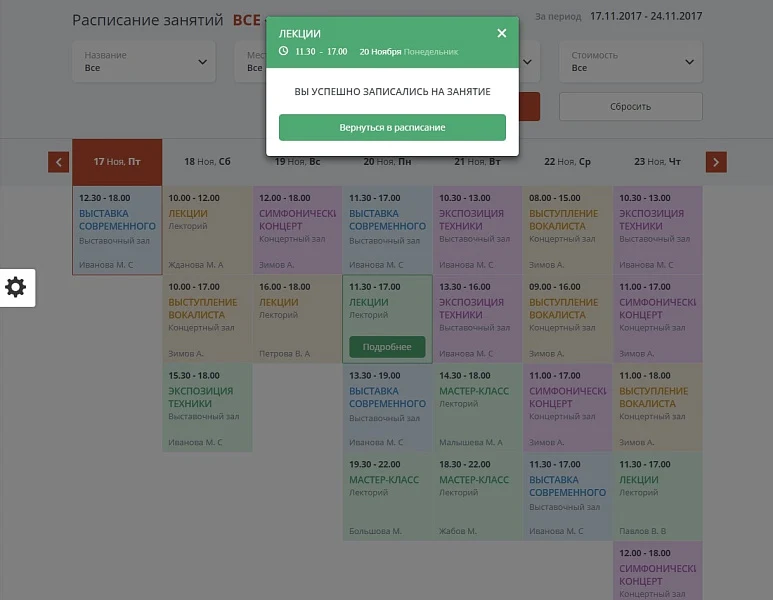
Task: Open Wednesday 09.00 - 16.00 Выступление вокалиста
Action: pos(568,319)
